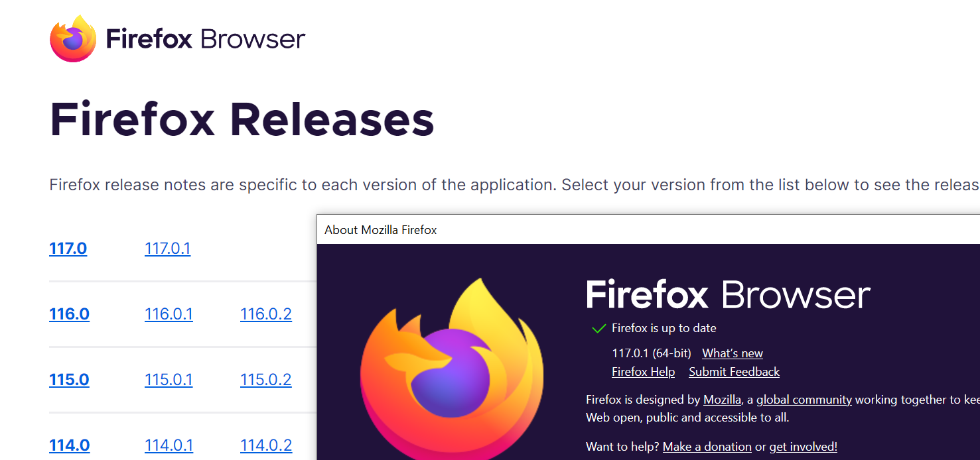Open the 116.0 release notes link
This screenshot has height=460, width=980.
pos(69,314)
